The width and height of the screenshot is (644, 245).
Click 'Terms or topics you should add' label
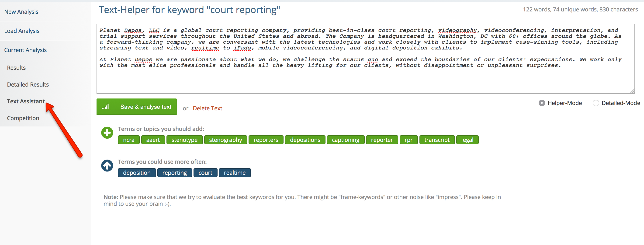[x=161, y=129]
